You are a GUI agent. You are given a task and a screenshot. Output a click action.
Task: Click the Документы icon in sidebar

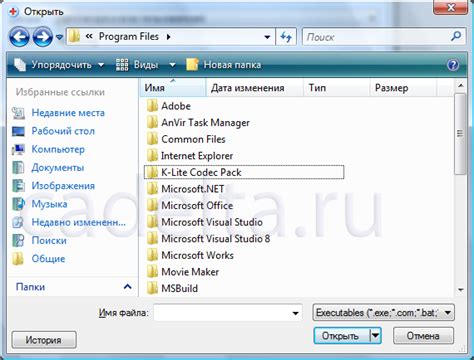click(x=18, y=168)
